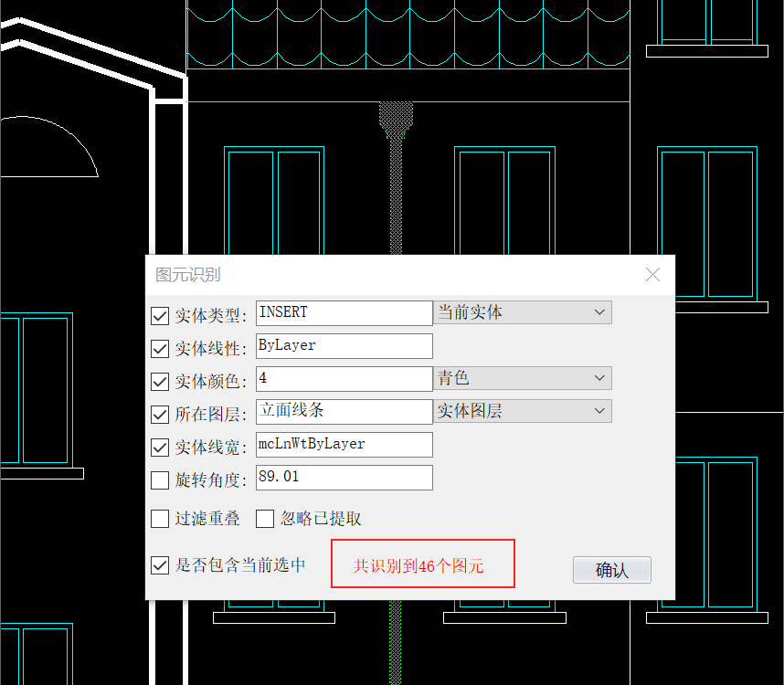Click the 立面线条 layer field
The width and height of the screenshot is (784, 685).
[344, 412]
